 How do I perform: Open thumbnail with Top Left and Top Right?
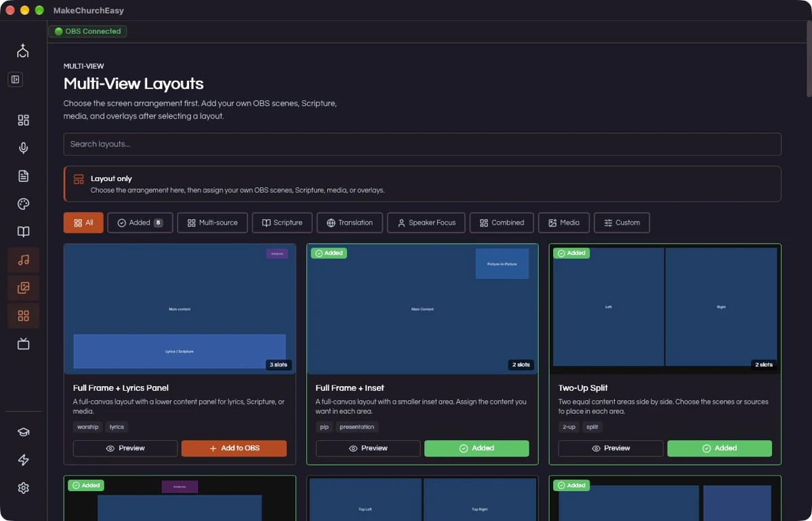click(x=422, y=499)
